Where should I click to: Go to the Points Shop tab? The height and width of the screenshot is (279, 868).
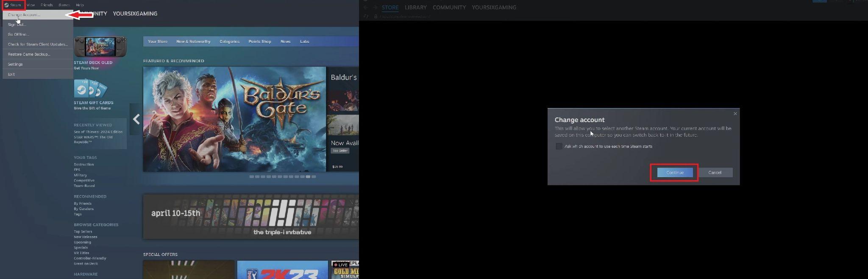click(260, 42)
